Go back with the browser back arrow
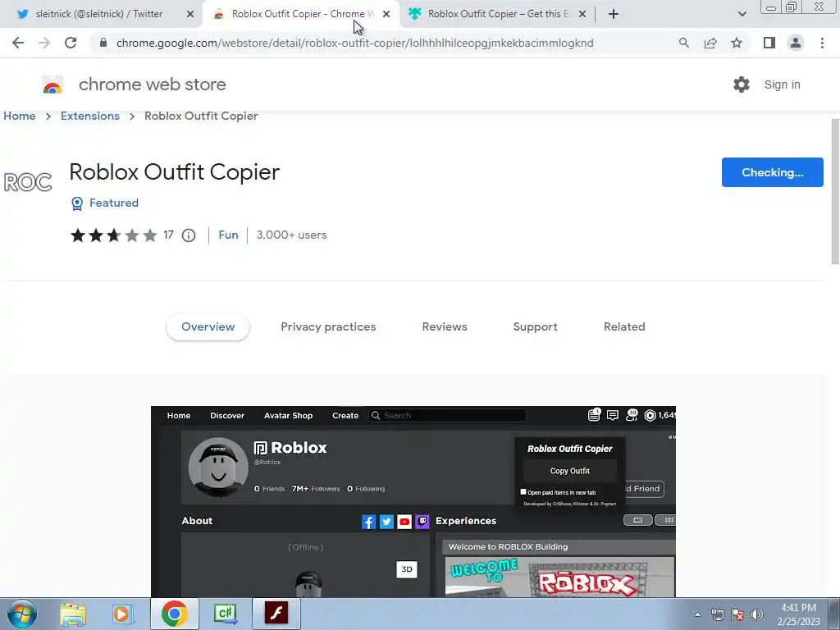 click(x=18, y=43)
